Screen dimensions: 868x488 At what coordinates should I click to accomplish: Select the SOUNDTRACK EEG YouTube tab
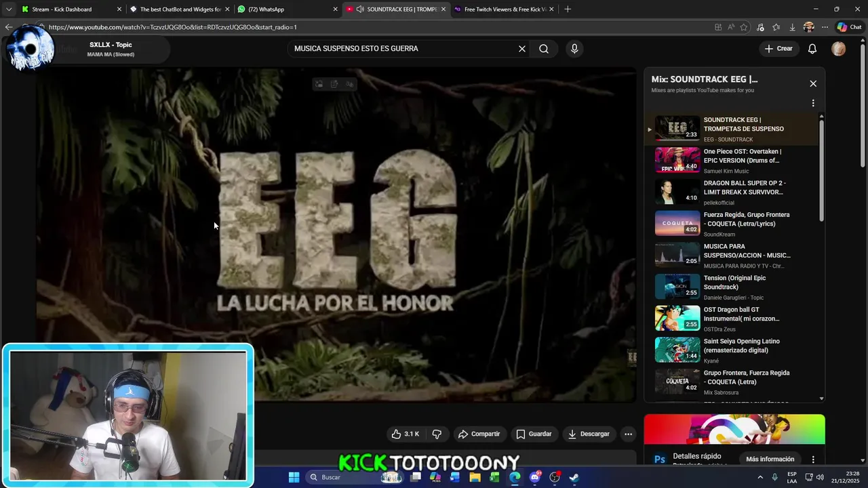click(395, 9)
